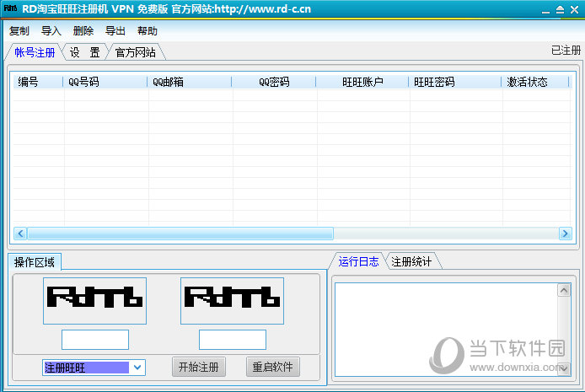This screenshot has width=585, height=392.
Task: Click the horizontal scrollbar thumb
Action: point(180,234)
